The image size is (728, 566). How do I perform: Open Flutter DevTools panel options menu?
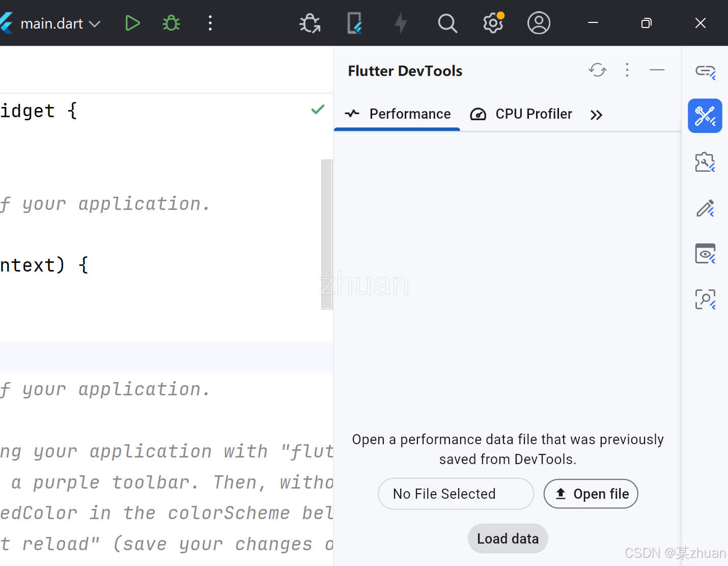click(627, 70)
